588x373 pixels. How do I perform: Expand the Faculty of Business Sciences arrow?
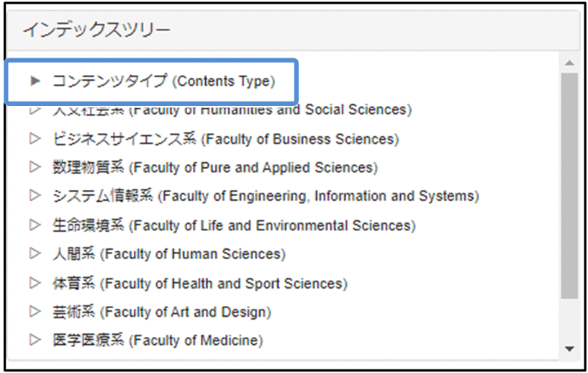(35, 138)
